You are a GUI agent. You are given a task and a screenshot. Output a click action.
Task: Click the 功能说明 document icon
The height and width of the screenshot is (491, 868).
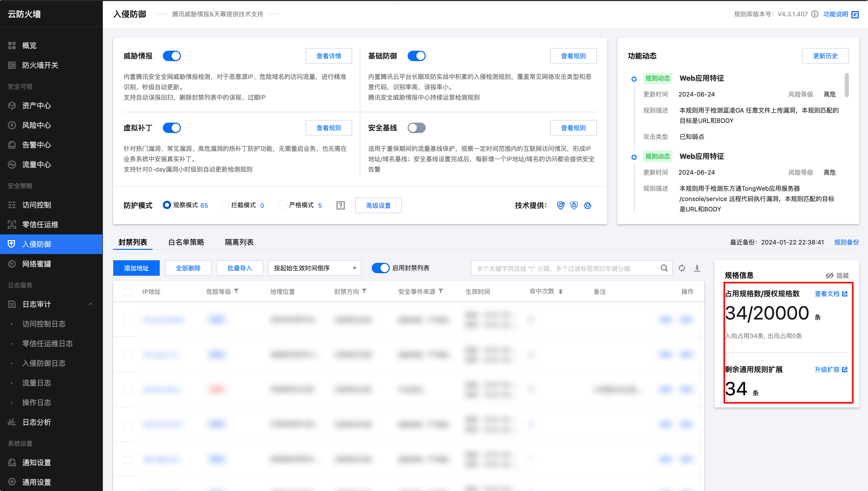point(855,14)
